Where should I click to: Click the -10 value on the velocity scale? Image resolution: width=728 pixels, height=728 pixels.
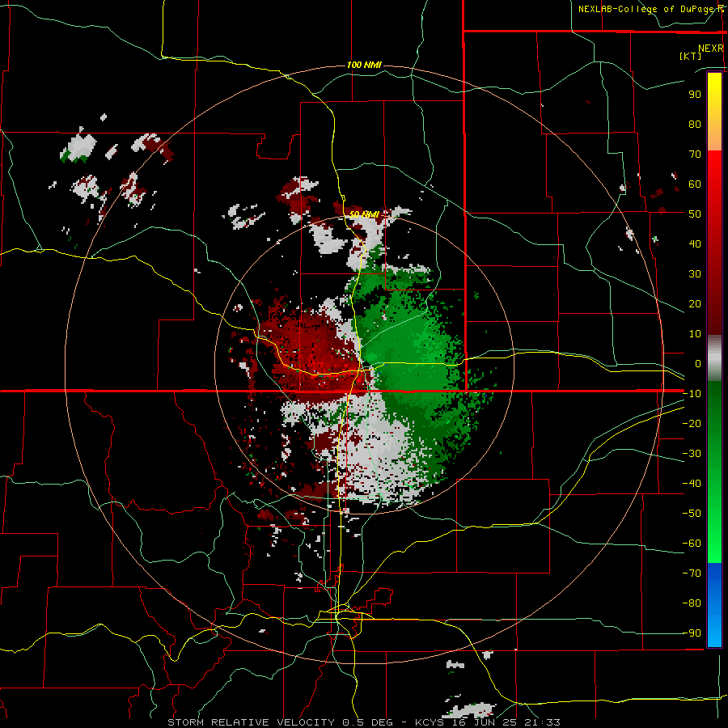click(692, 394)
